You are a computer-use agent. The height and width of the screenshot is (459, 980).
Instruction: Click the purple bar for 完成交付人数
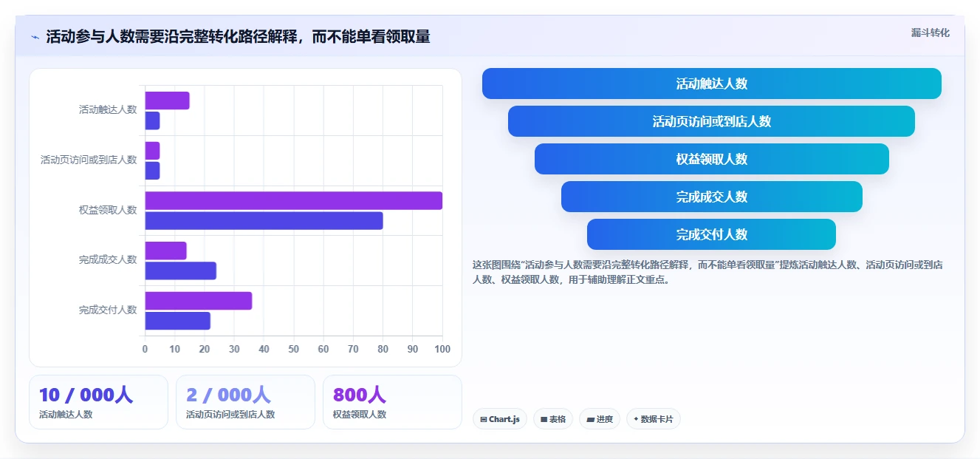tap(199, 301)
